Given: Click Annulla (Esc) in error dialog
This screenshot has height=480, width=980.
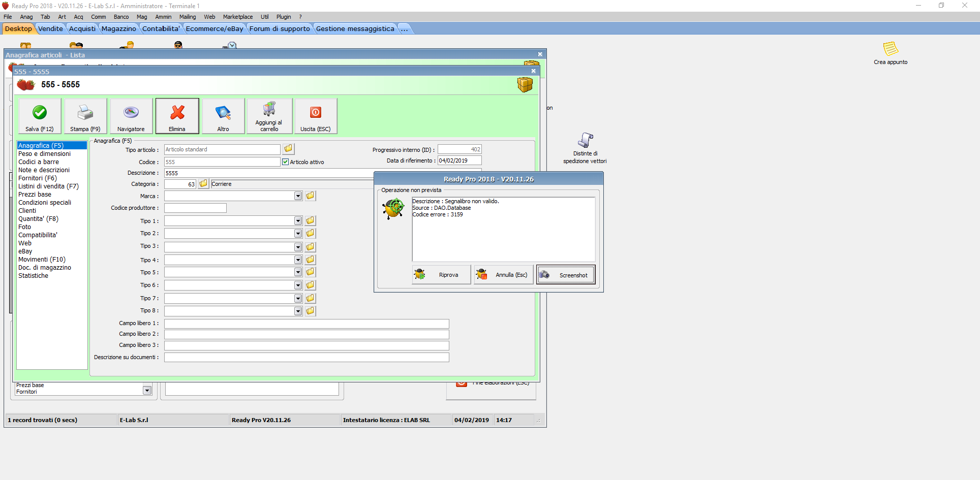Looking at the screenshot, I should coord(504,275).
